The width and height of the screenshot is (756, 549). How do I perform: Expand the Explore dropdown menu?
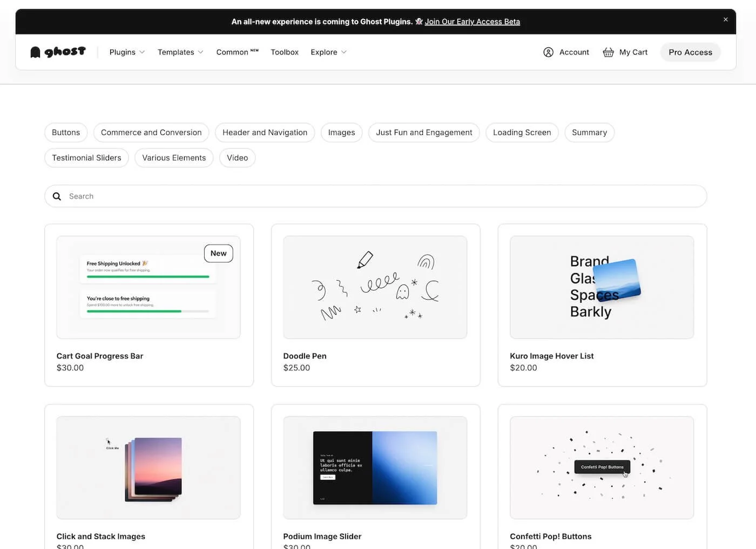point(328,52)
